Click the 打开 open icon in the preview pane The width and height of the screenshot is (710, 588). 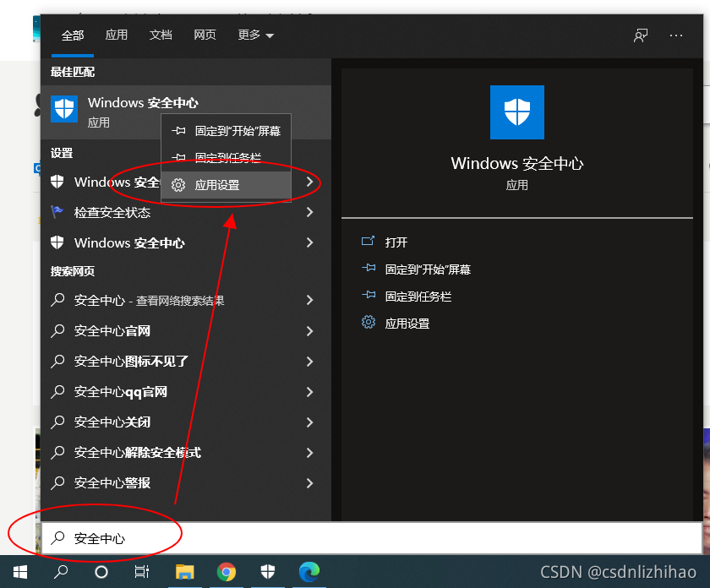pos(369,242)
